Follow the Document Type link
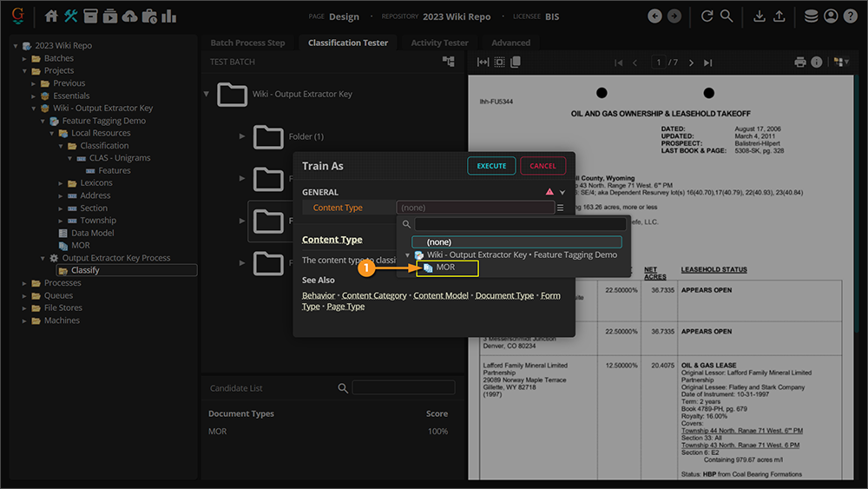Screen dimensions: 868x489 504,295
